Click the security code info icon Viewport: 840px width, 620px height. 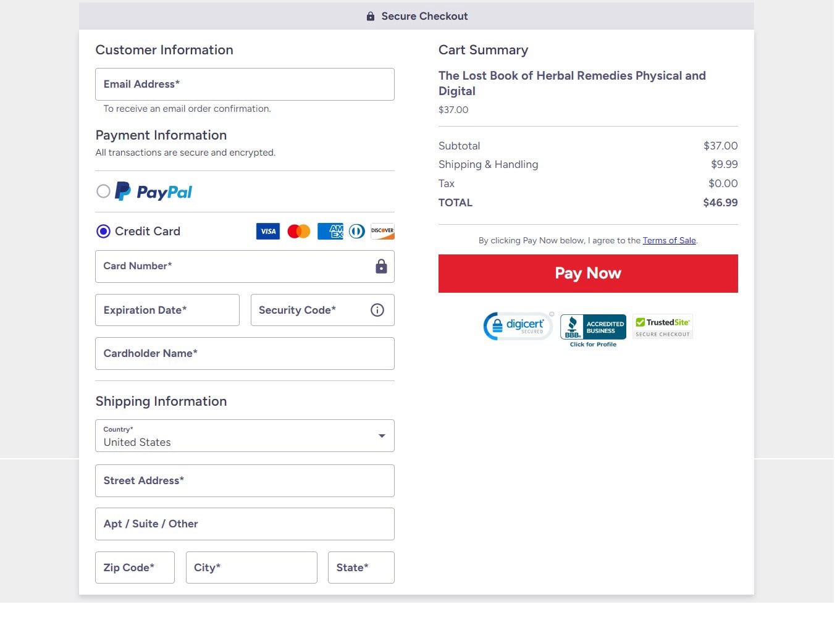(377, 310)
